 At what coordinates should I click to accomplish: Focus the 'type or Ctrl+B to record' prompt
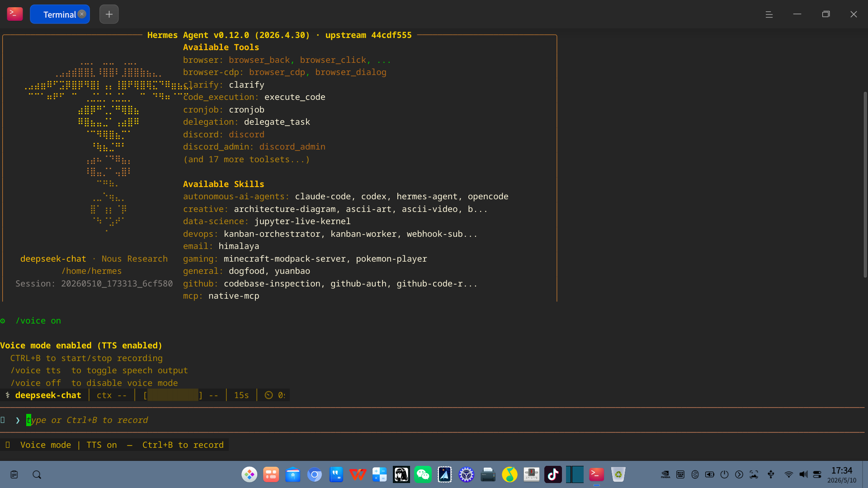[87, 420]
